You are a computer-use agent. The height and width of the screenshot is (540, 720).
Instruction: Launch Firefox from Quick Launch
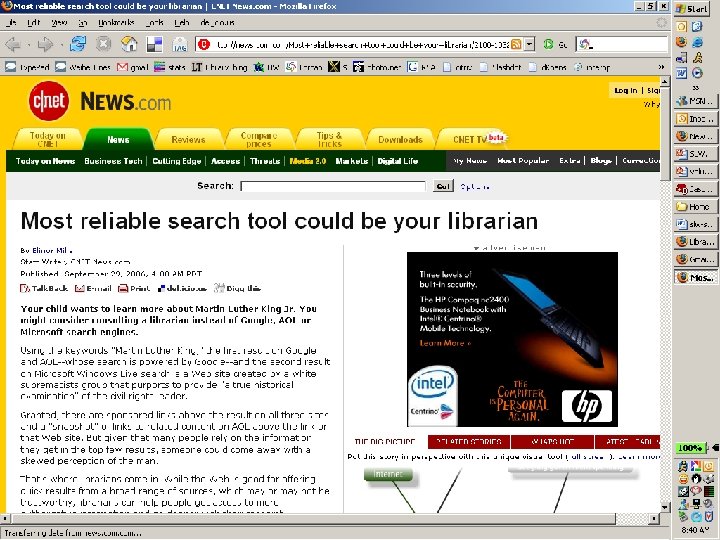click(x=681, y=42)
